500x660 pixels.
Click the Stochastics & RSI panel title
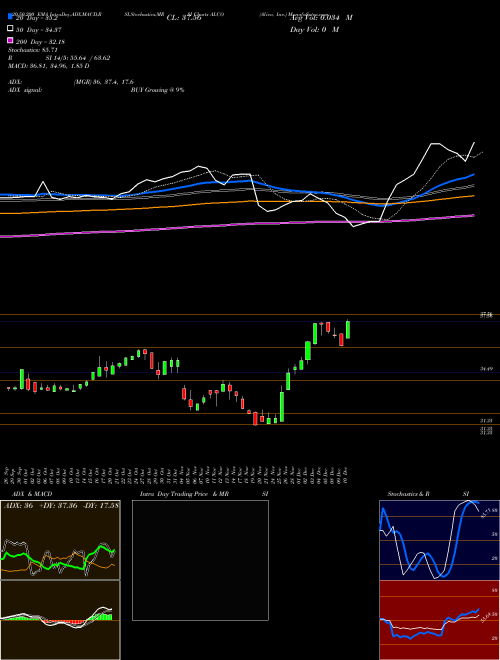(x=428, y=494)
